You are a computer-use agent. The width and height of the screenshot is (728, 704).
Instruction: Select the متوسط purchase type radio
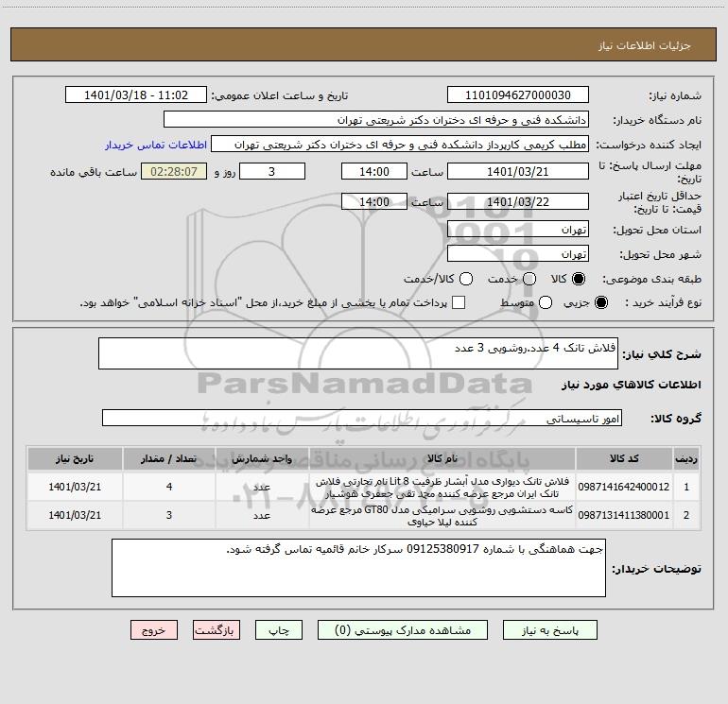point(546,302)
